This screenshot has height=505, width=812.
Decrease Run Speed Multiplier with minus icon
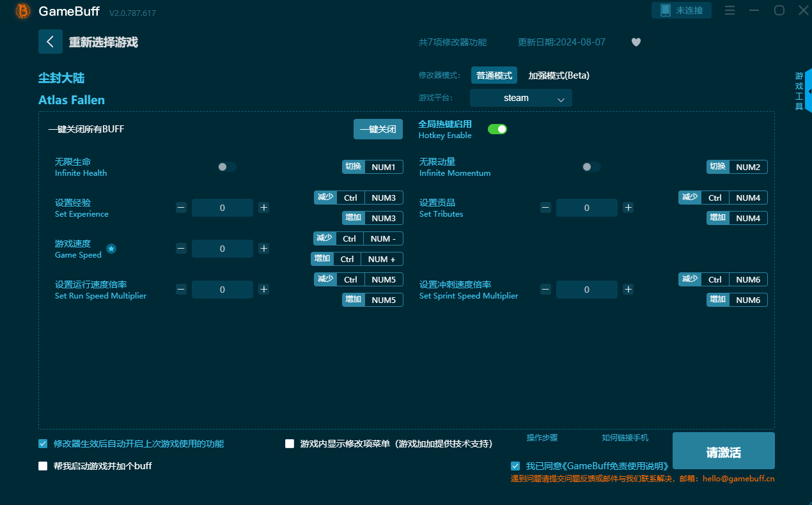pyautogui.click(x=182, y=290)
